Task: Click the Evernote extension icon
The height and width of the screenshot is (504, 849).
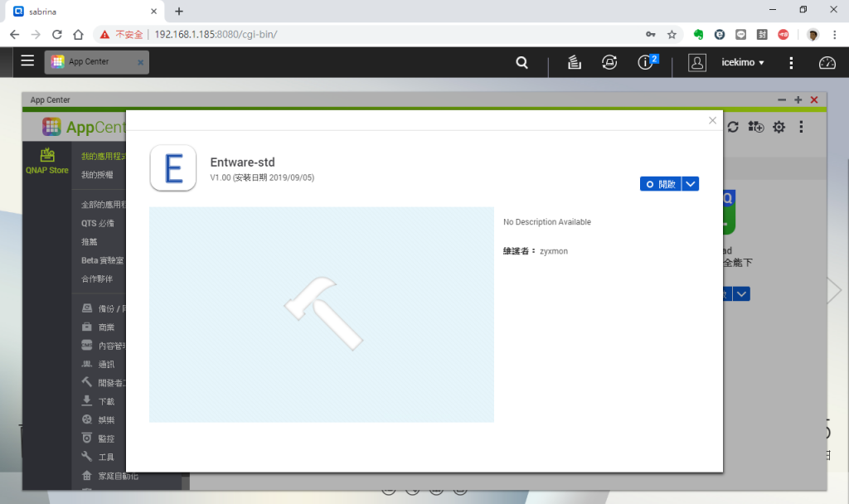Action: (x=698, y=35)
